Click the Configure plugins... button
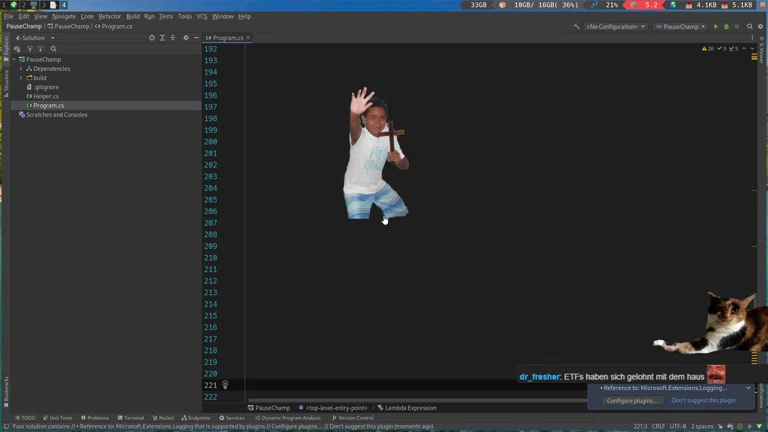768x432 pixels. pos(632,400)
